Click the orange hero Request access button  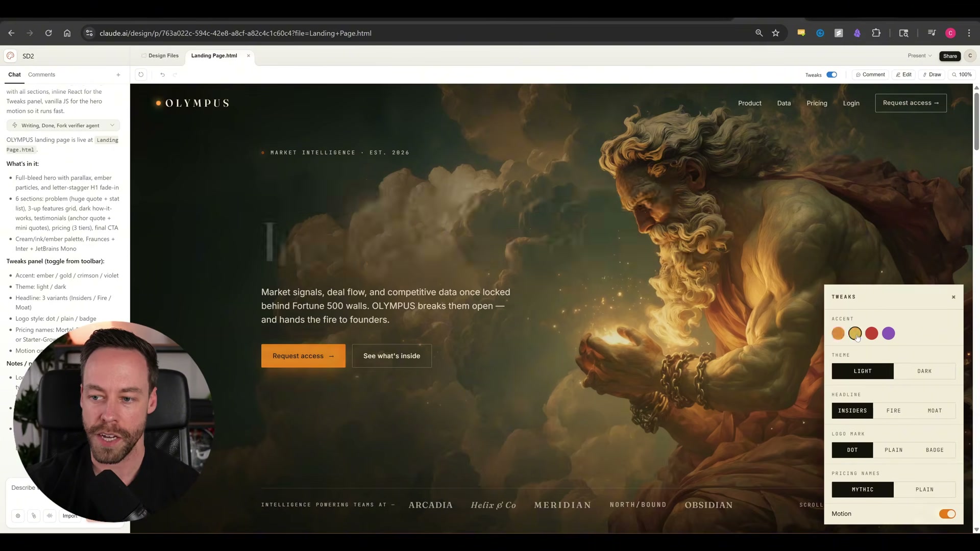(x=303, y=356)
